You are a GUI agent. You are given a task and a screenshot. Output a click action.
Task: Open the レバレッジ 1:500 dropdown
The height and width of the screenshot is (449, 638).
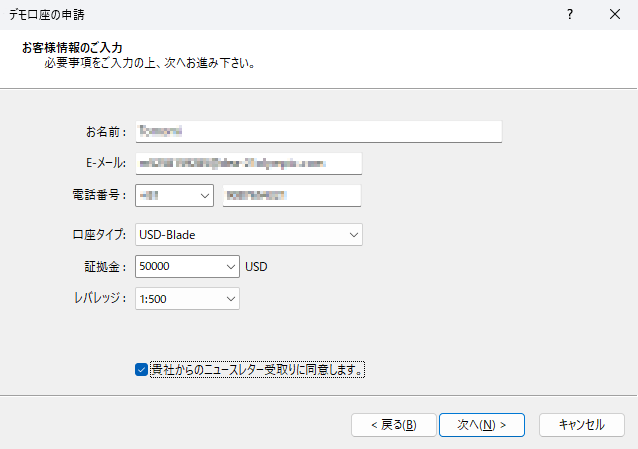(187, 299)
